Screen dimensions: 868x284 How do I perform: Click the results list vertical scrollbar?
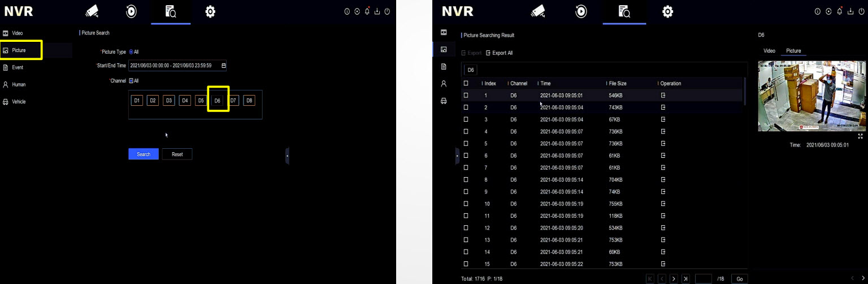tap(744, 91)
